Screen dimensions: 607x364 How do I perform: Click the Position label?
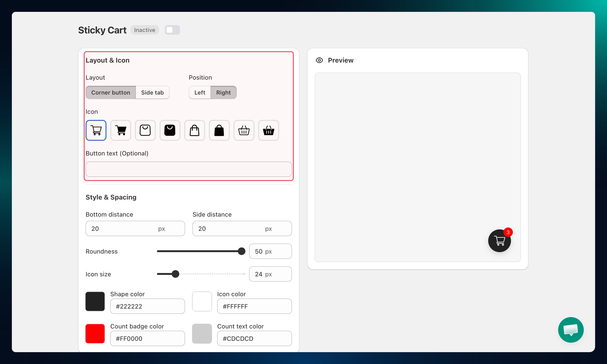(x=200, y=77)
